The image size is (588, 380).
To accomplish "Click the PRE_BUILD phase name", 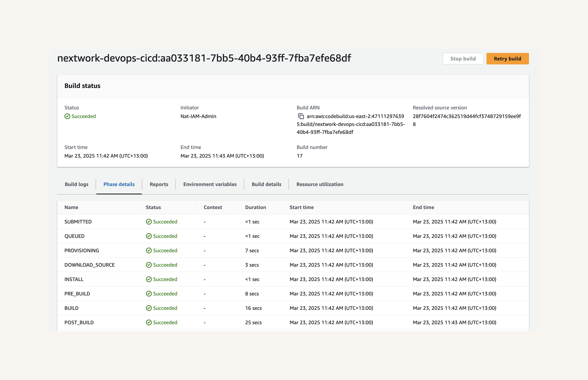I will 77,294.
